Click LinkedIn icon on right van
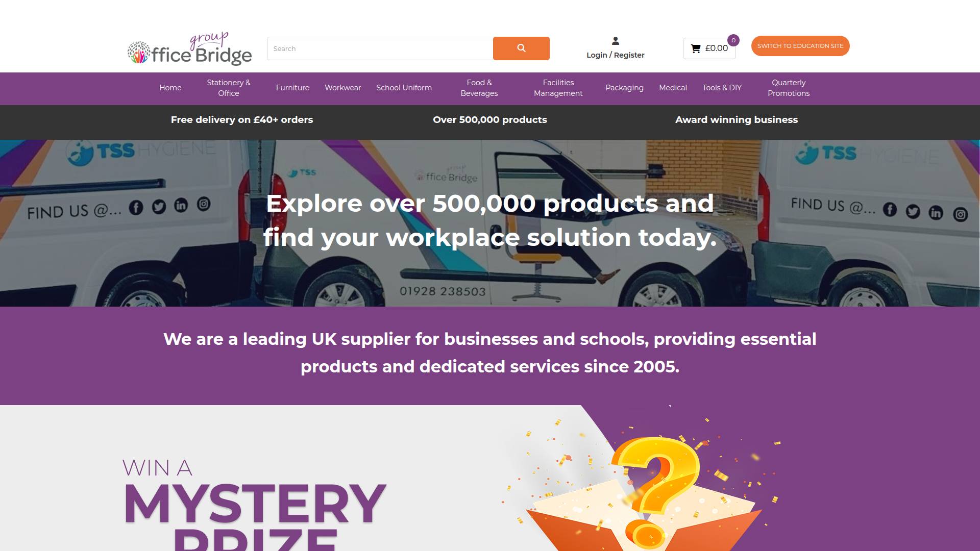Screen dimensions: 980x551 (936, 213)
